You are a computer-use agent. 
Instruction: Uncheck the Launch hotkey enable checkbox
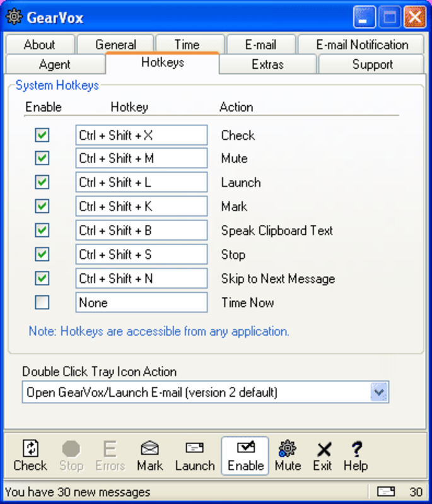coord(42,182)
